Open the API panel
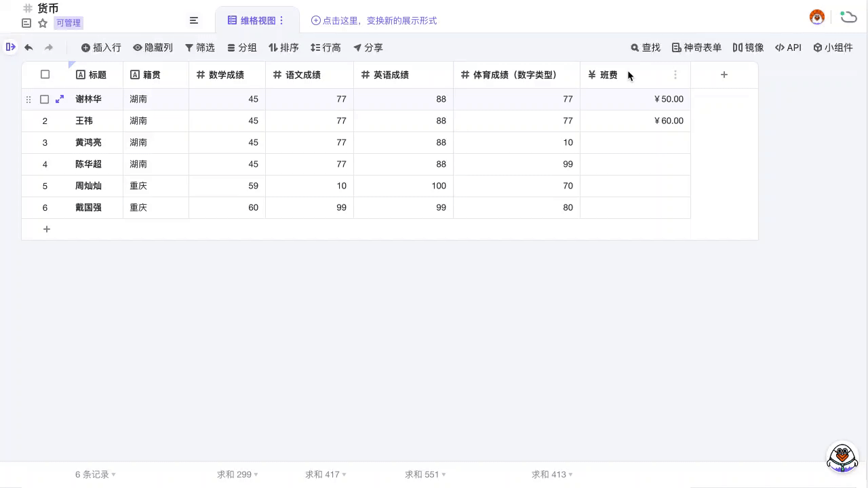868x488 pixels. (788, 47)
